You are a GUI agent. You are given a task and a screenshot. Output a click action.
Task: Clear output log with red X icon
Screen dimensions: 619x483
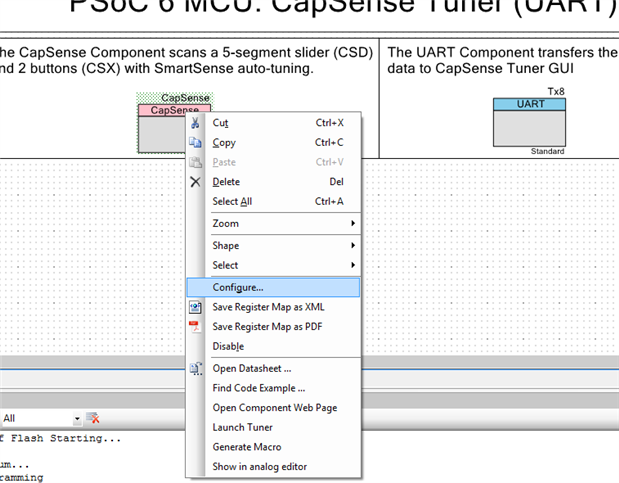(93, 418)
